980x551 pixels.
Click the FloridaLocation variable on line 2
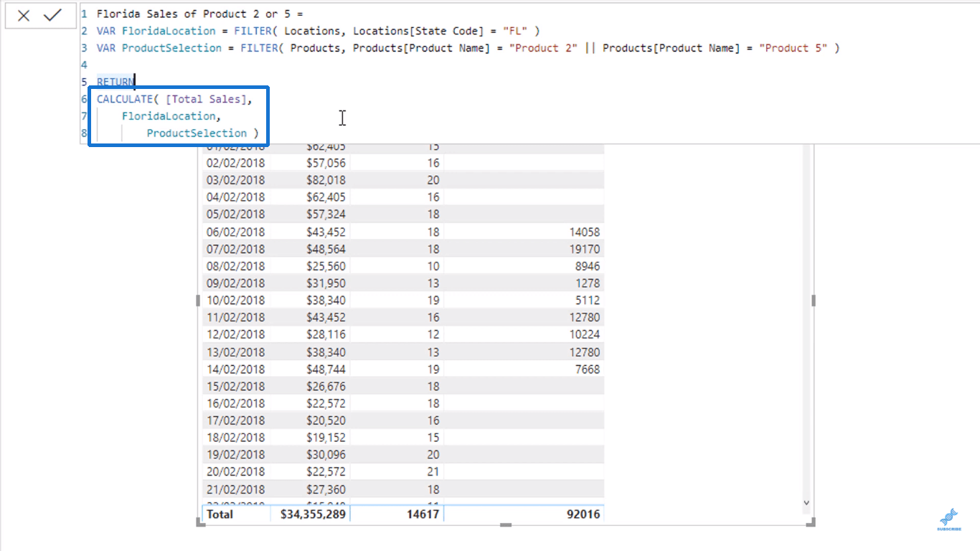(x=169, y=31)
